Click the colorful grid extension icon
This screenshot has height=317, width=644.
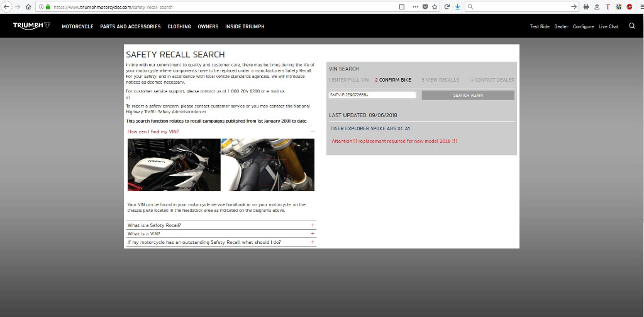[619, 6]
